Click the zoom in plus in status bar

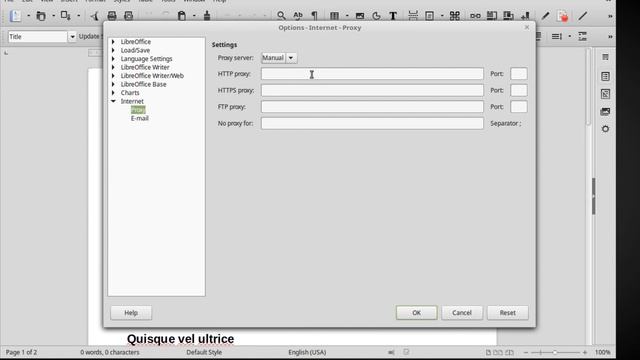click(585, 352)
